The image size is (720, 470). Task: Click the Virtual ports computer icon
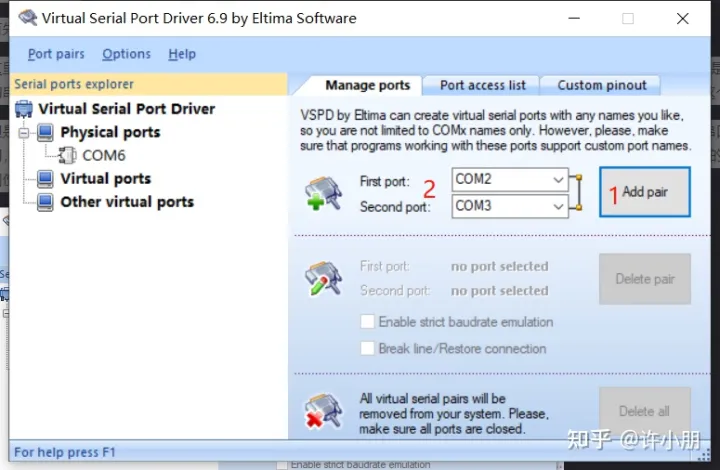click(x=45, y=179)
